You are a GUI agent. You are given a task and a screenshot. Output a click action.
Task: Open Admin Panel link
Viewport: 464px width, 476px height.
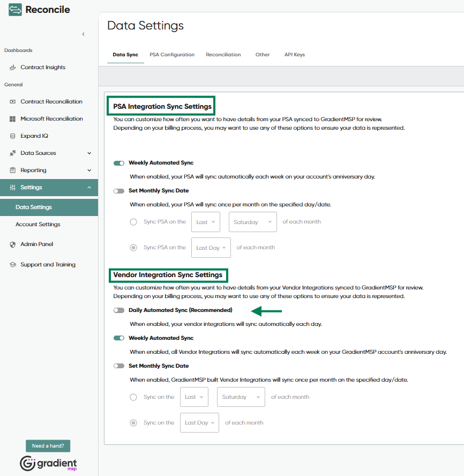point(37,244)
